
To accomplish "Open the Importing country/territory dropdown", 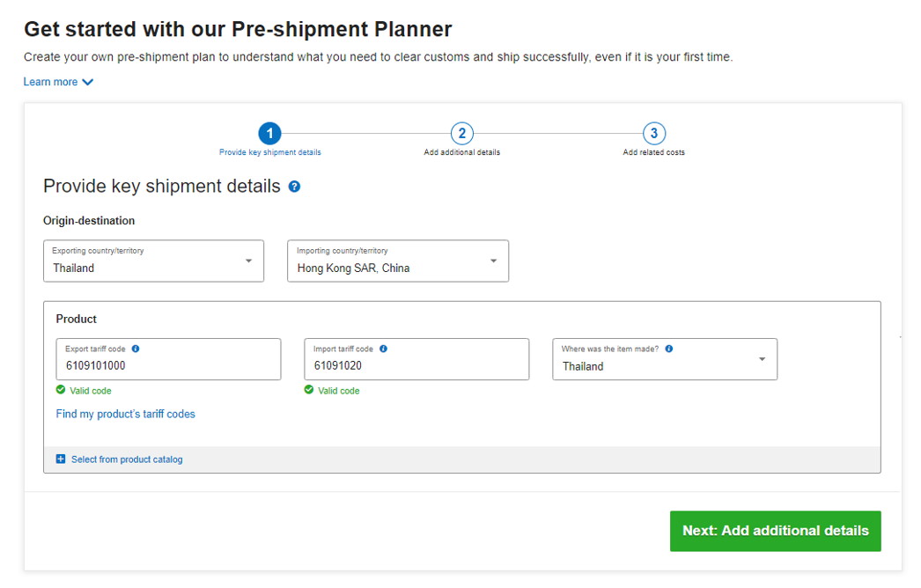I will [x=493, y=261].
